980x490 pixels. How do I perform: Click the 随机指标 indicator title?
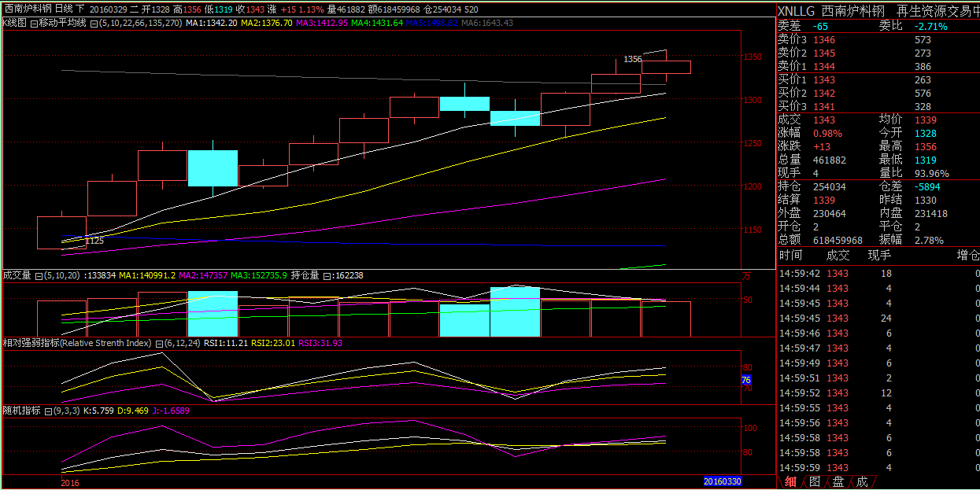(x=21, y=411)
